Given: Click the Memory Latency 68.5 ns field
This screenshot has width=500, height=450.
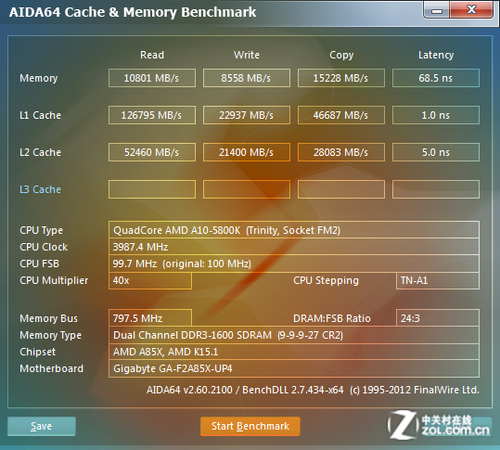Looking at the screenshot, I should [436, 78].
